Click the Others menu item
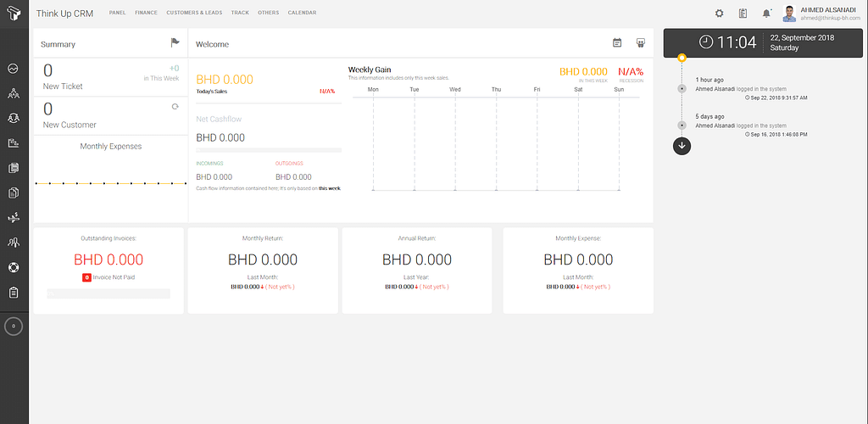868x424 pixels. point(268,14)
